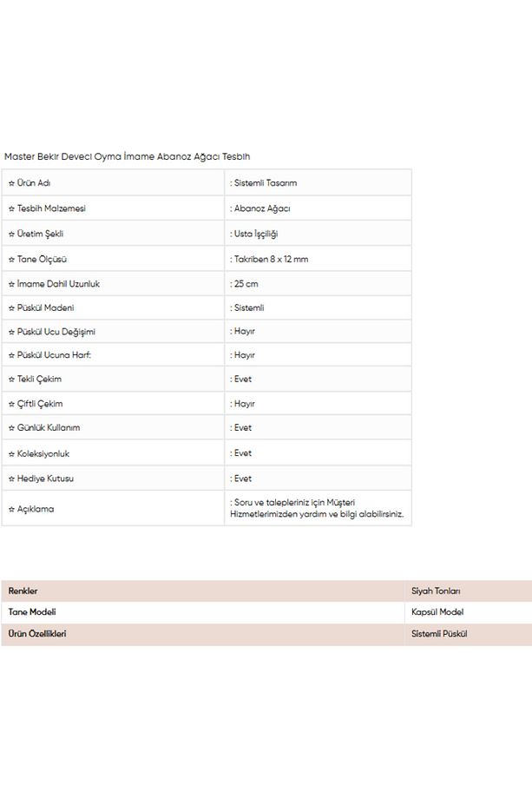Select the 'Ürün Özellikleri' attribute label

pyautogui.click(x=37, y=634)
